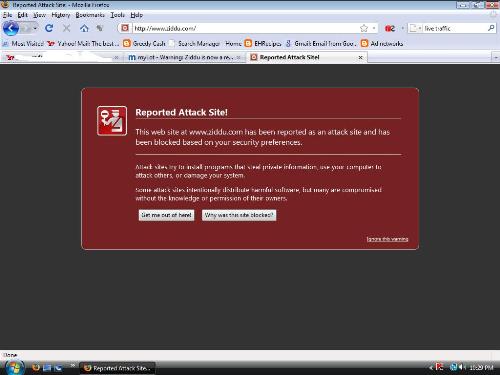Image resolution: width=500 pixels, height=375 pixels.
Task: Open the Home bookmark link
Action: [x=233, y=43]
